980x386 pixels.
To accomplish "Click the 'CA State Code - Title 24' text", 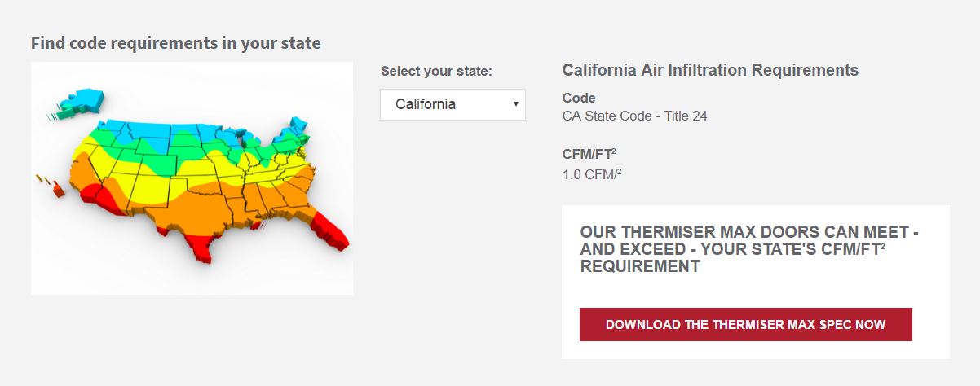I will tap(635, 116).
